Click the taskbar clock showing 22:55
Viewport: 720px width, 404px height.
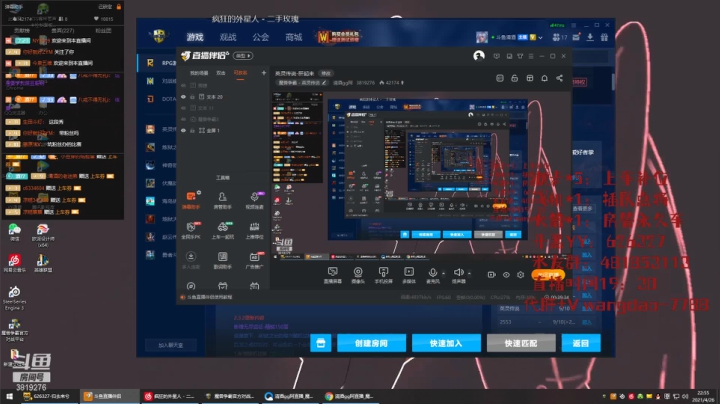pos(703,396)
